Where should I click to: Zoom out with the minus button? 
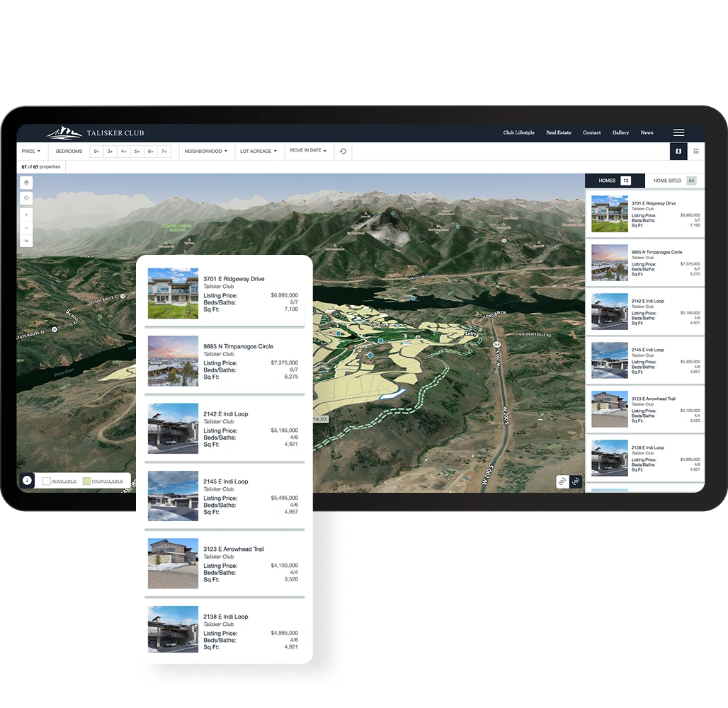(26, 228)
